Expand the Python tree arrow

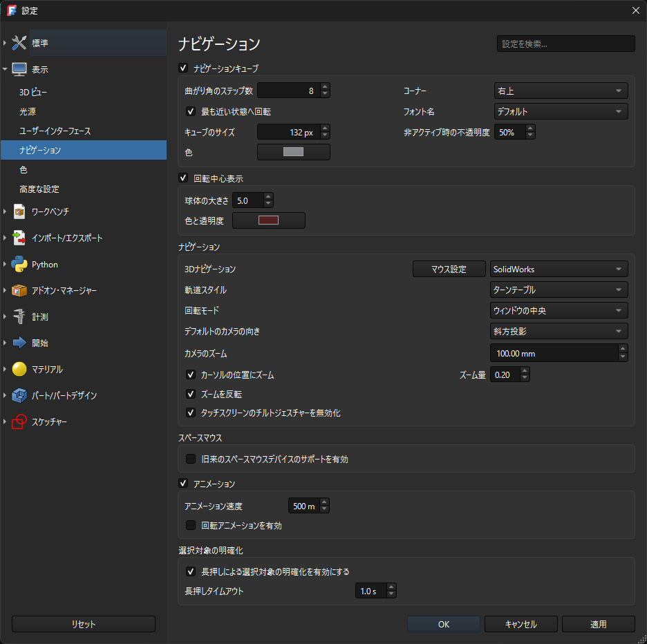5,264
